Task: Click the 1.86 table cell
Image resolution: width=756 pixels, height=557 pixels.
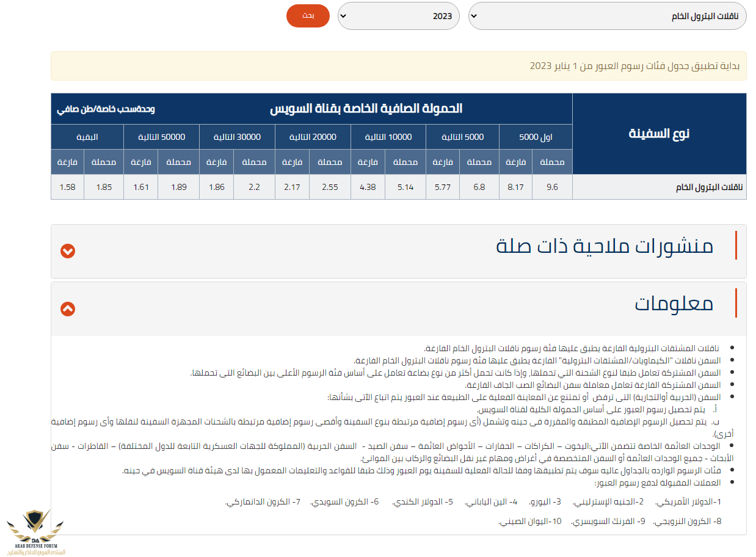Action: tap(216, 187)
